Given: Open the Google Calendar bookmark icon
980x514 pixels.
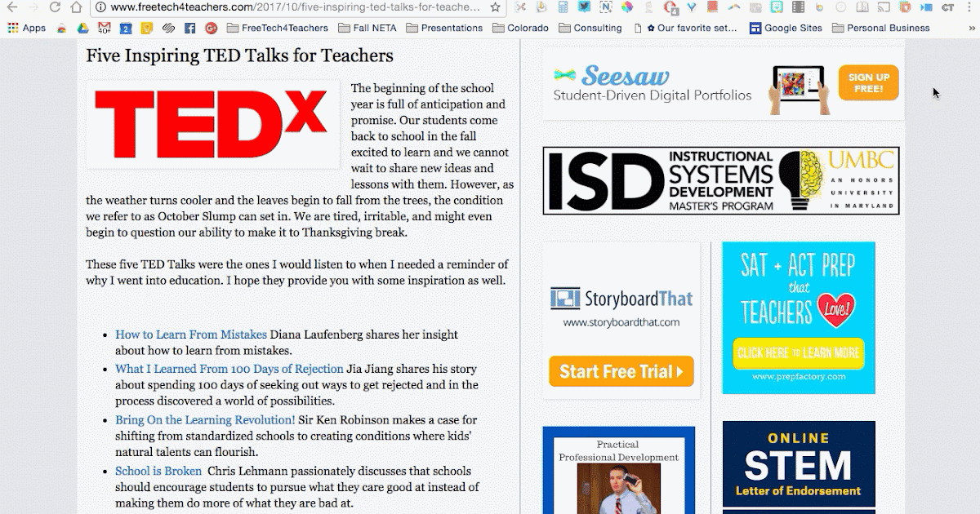Looking at the screenshot, I should [x=126, y=28].
